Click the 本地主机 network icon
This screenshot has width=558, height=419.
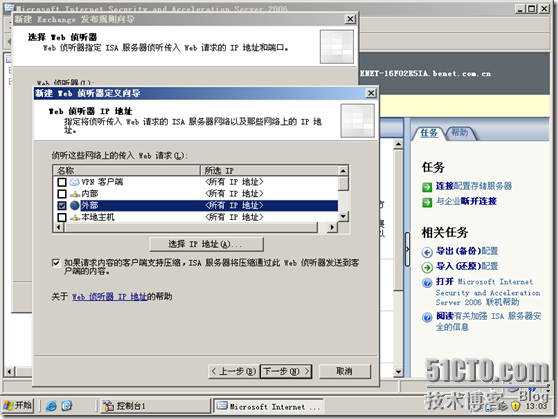[74, 217]
